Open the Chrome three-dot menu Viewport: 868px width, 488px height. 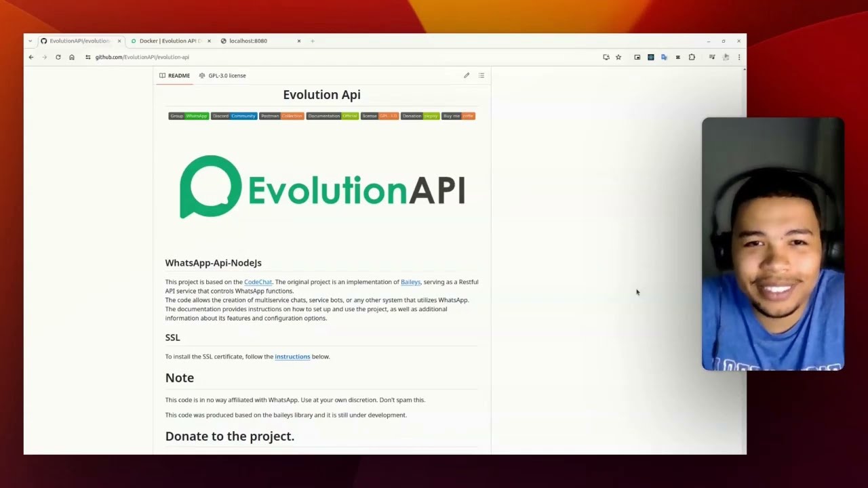point(739,57)
